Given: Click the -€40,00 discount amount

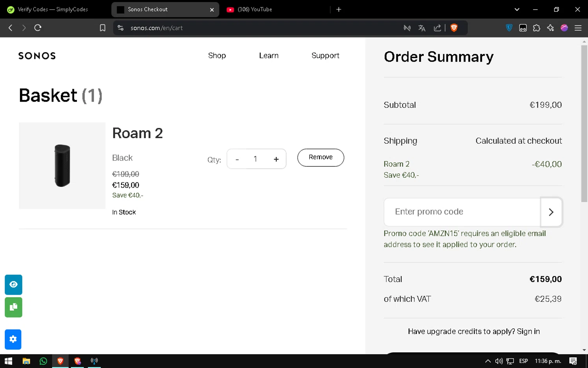Looking at the screenshot, I should coord(547,164).
